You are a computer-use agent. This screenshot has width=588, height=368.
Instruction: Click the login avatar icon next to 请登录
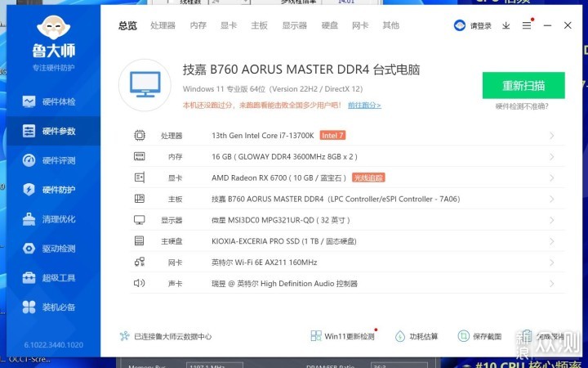coord(459,25)
